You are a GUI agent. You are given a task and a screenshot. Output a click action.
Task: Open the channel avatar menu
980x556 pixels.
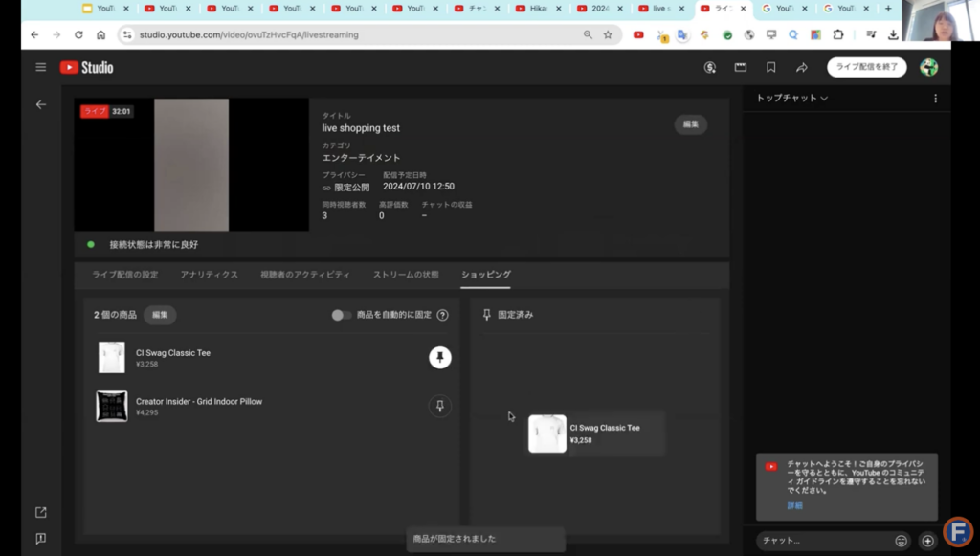tap(928, 67)
